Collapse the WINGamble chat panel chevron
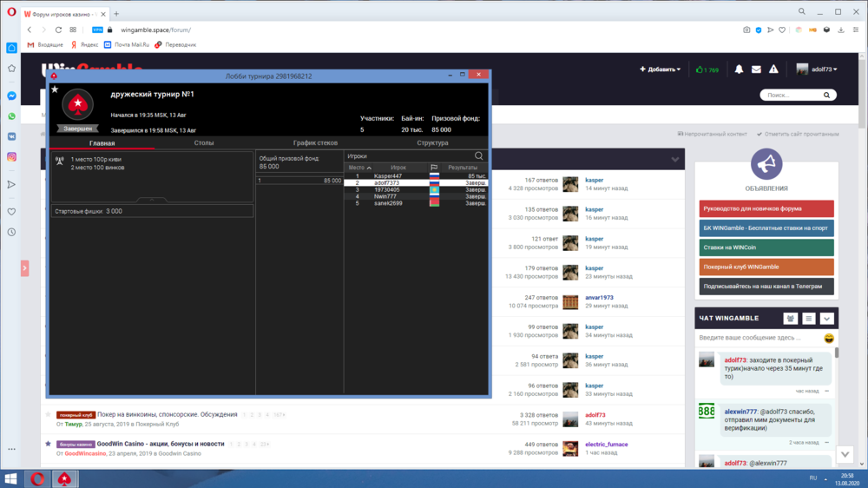Screen dimensions: 868x488 click(827, 319)
